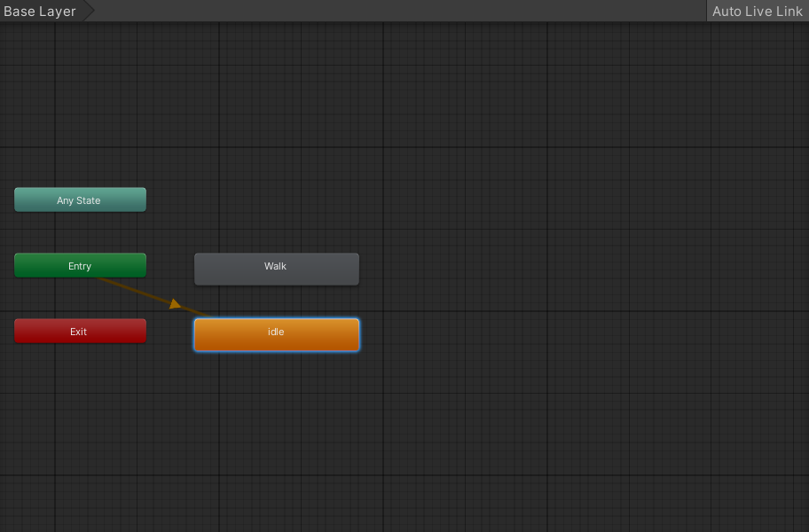Toggle the Auto Live Link button
This screenshot has width=809, height=532.
[x=758, y=11]
